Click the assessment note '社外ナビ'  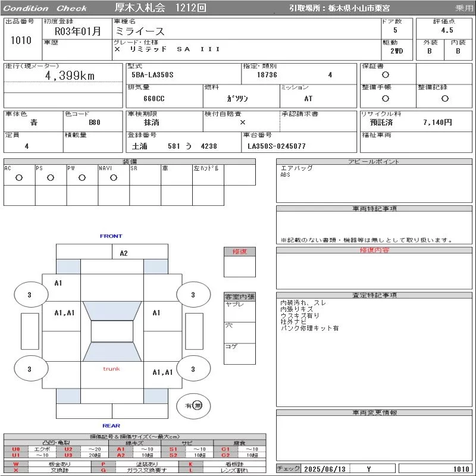(x=293, y=322)
